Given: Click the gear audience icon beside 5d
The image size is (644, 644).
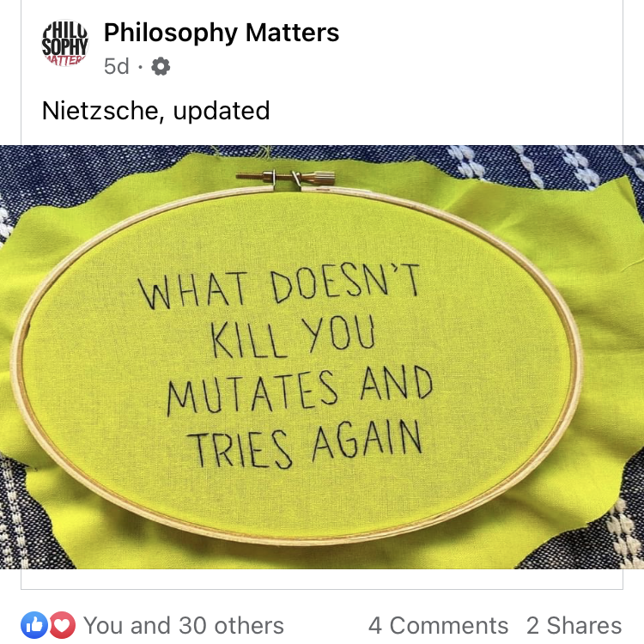Looking at the screenshot, I should click(x=161, y=66).
